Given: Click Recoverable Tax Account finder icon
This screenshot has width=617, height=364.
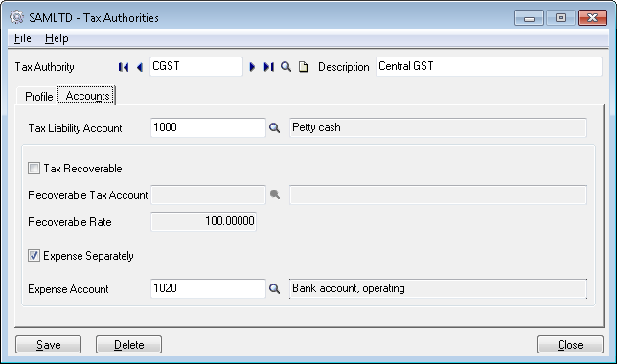Looking at the screenshot, I should (275, 194).
